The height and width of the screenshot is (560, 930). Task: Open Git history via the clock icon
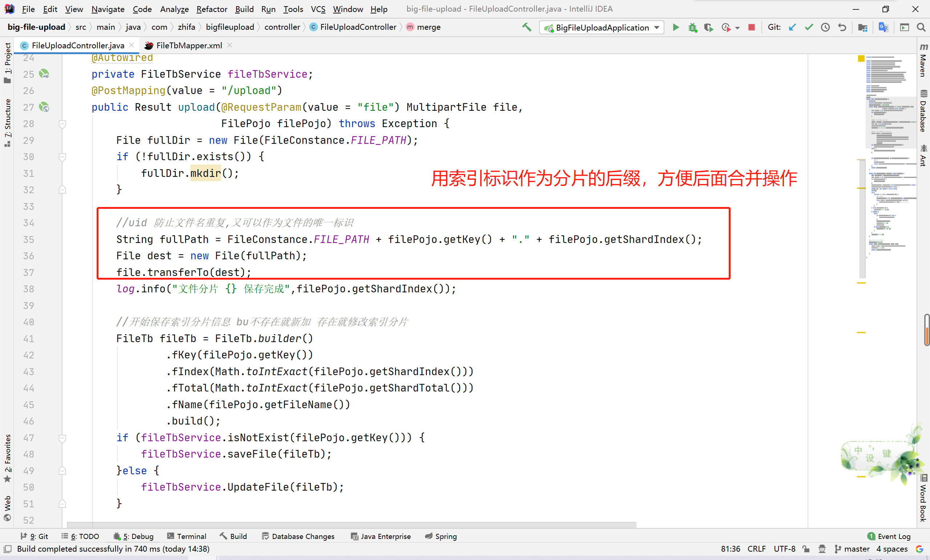[x=825, y=27]
